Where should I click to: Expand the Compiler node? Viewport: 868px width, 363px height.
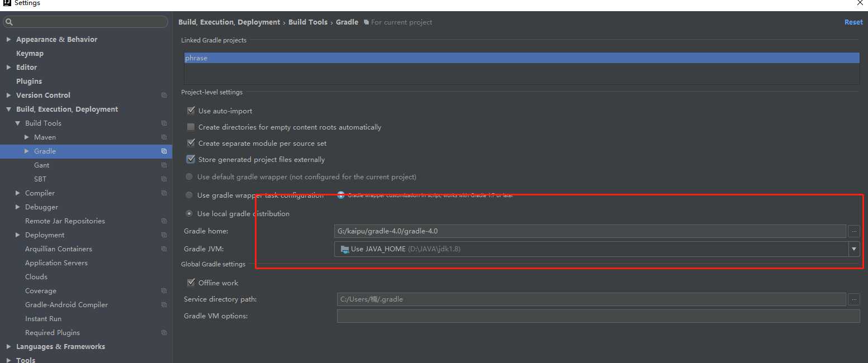pyautogui.click(x=17, y=193)
